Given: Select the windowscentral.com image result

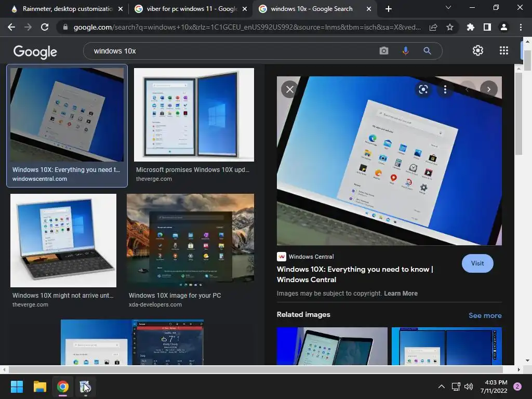Looking at the screenshot, I should pos(67,126).
